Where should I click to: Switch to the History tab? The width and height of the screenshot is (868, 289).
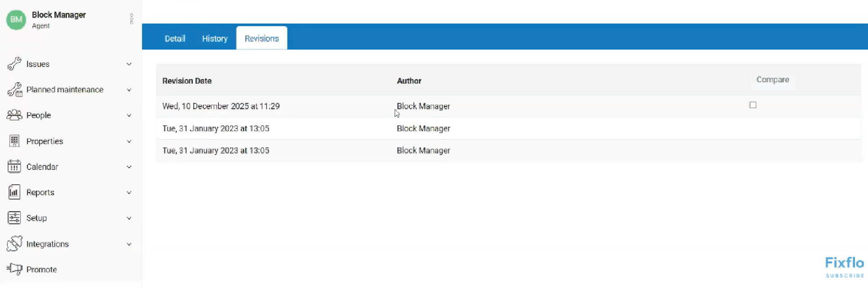[215, 39]
